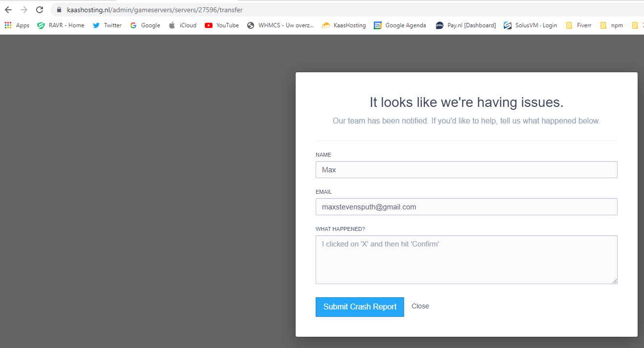This screenshot has width=644, height=348.
Task: Open the Pay.nl Dashboard bookmark
Action: (466, 25)
